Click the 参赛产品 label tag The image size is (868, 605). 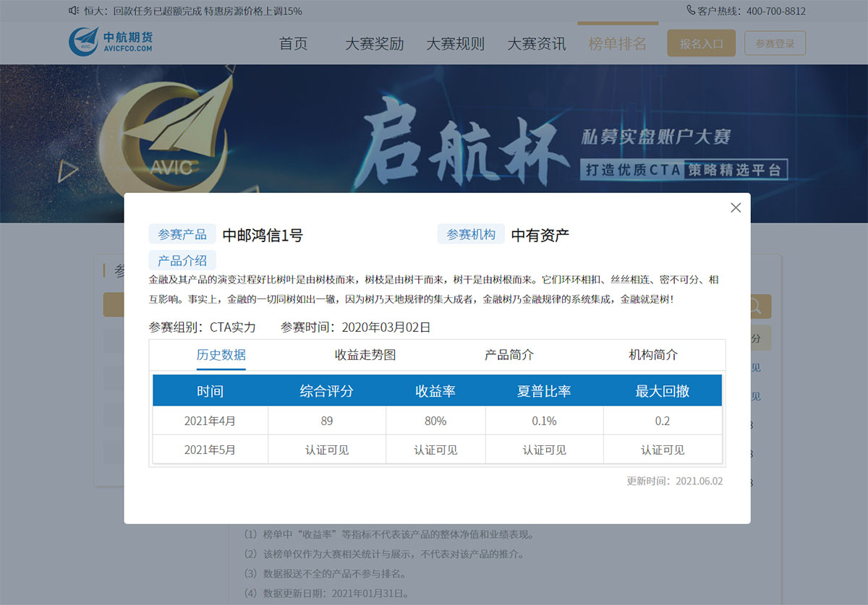click(182, 234)
